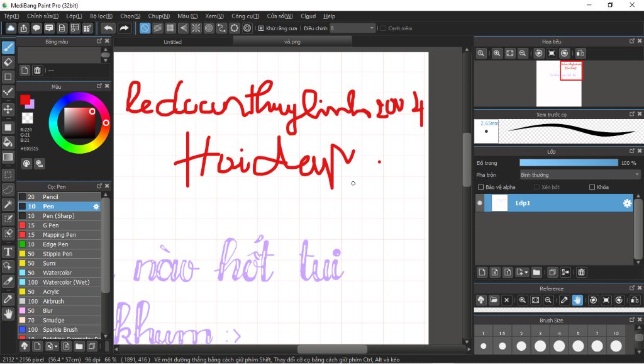
Task: Select transparent color swatch
Action: (x=27, y=118)
